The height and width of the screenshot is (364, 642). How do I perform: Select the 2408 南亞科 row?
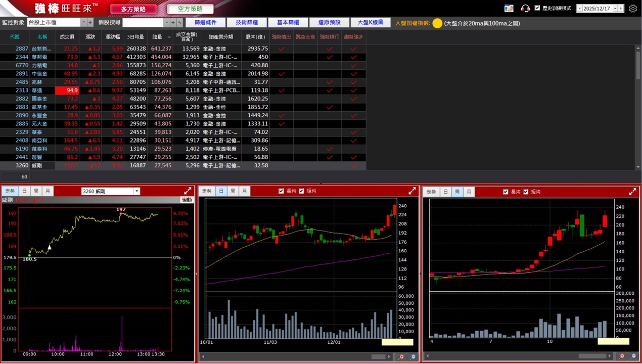[x=183, y=141]
